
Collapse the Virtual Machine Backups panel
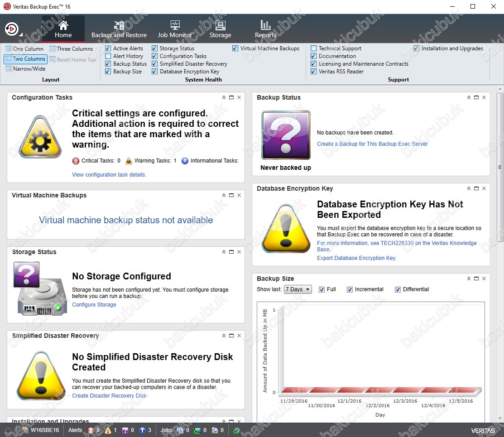(224, 195)
